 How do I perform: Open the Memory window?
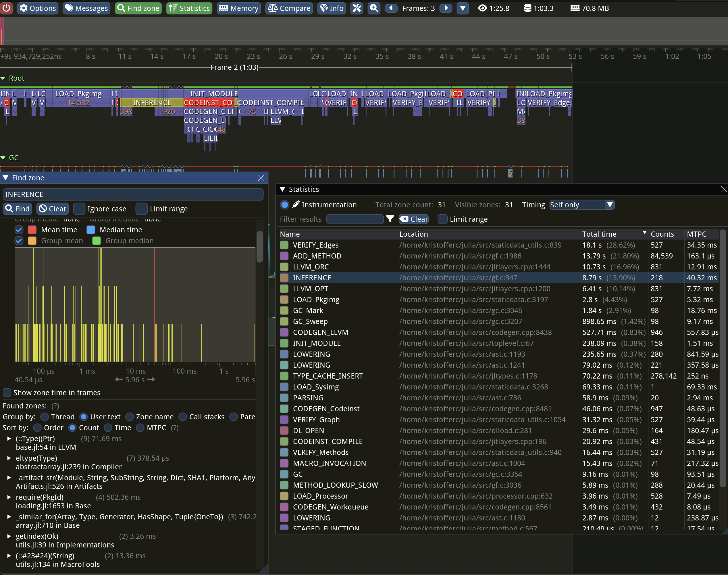point(239,8)
